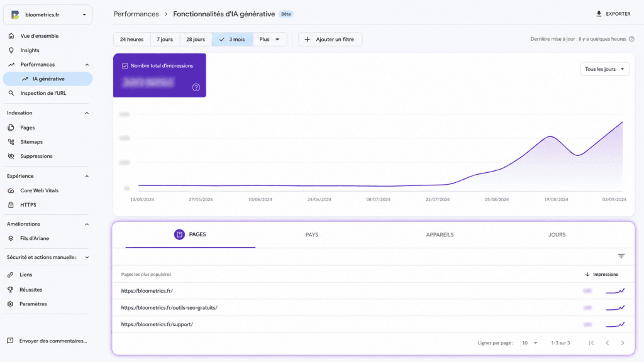Click the EXPORTER button label

[x=618, y=14]
